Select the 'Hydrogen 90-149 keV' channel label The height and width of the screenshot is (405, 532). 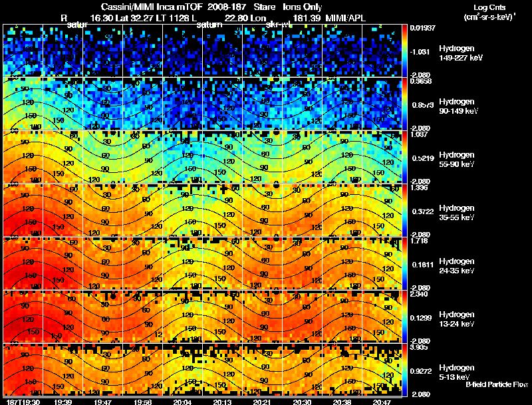coord(458,106)
